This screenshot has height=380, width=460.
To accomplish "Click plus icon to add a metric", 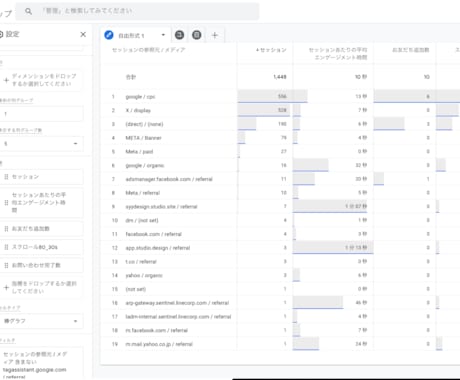I will 6,287.
